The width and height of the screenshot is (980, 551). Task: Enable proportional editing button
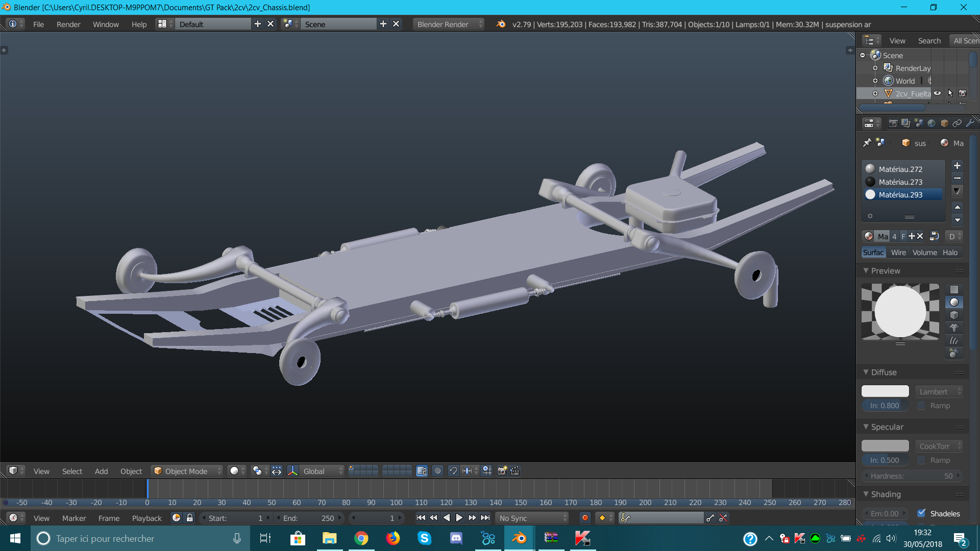[x=437, y=471]
